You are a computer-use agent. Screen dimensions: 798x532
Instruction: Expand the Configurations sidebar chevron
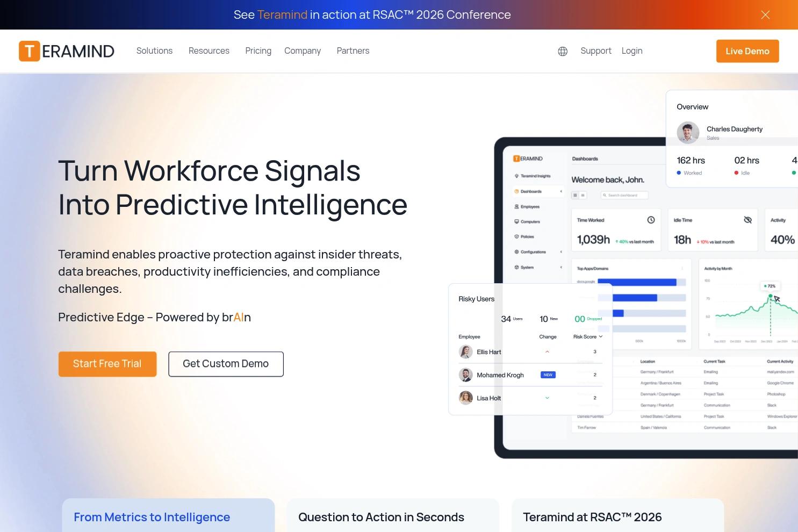coord(561,251)
